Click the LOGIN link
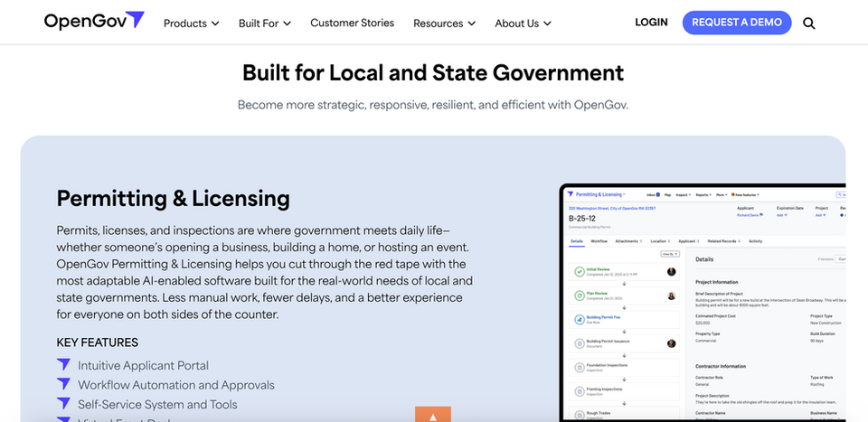The height and width of the screenshot is (422, 868). point(651,22)
